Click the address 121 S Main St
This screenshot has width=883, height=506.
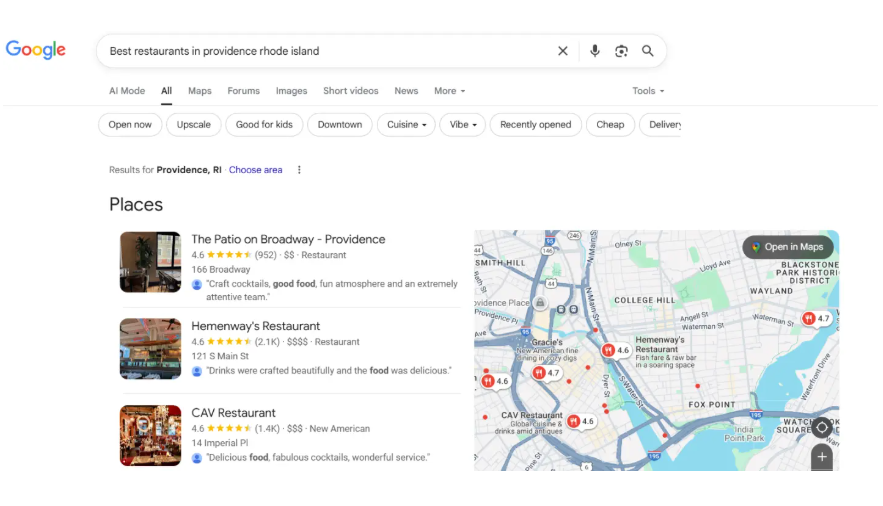(x=220, y=356)
